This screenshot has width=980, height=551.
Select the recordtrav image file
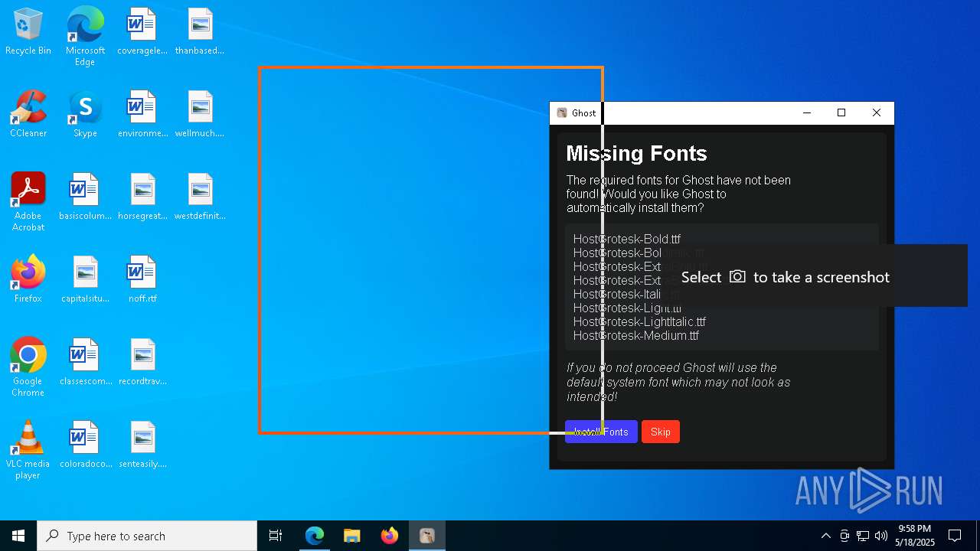142,363
